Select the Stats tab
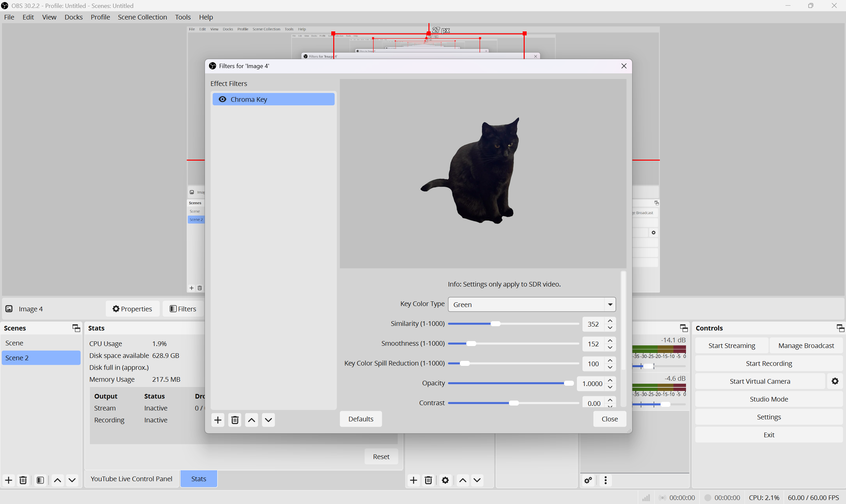The image size is (846, 504). (199, 479)
